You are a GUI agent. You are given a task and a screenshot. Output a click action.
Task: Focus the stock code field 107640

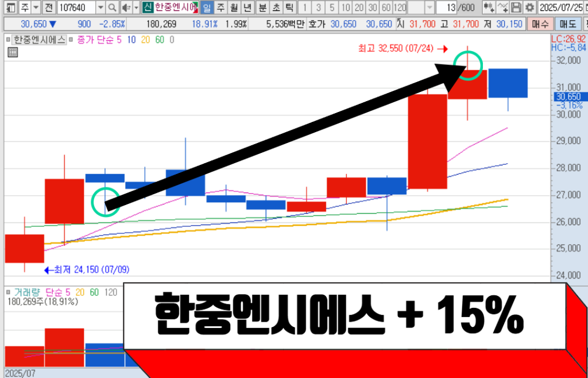76,7
